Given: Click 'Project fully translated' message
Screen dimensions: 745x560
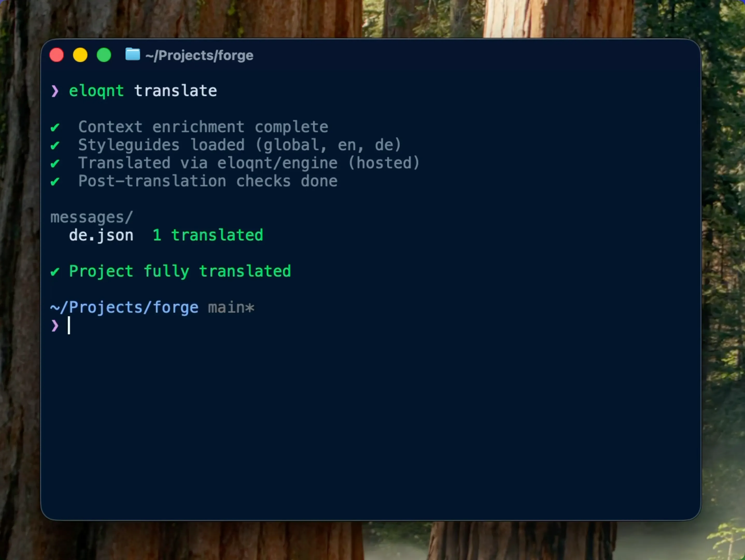Looking at the screenshot, I should click(x=180, y=272).
